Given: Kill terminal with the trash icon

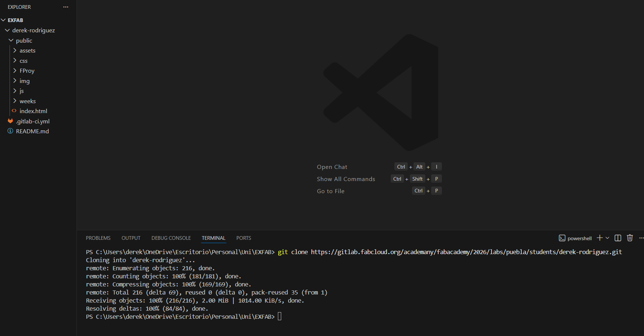Looking at the screenshot, I should click(x=630, y=238).
